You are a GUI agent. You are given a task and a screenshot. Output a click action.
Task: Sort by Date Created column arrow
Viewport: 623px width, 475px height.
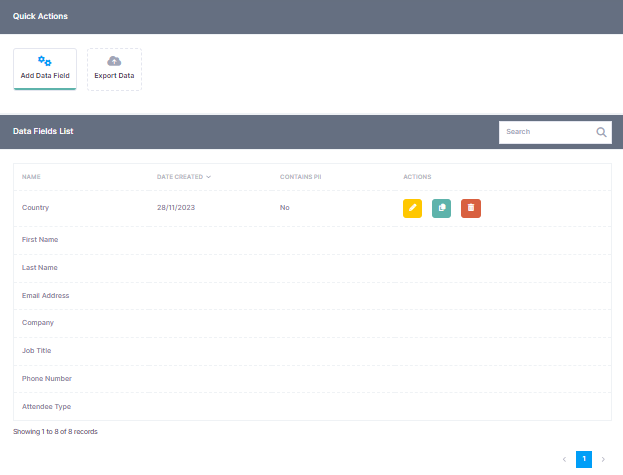209,177
